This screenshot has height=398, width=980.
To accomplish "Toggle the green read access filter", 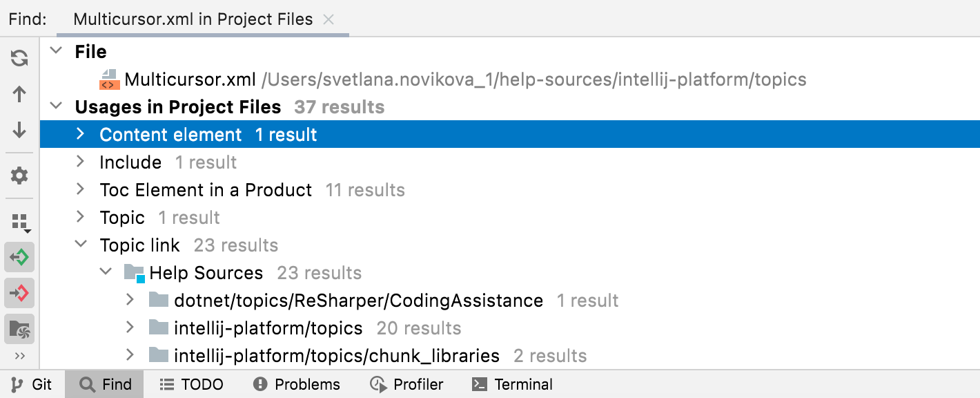I will tap(19, 258).
